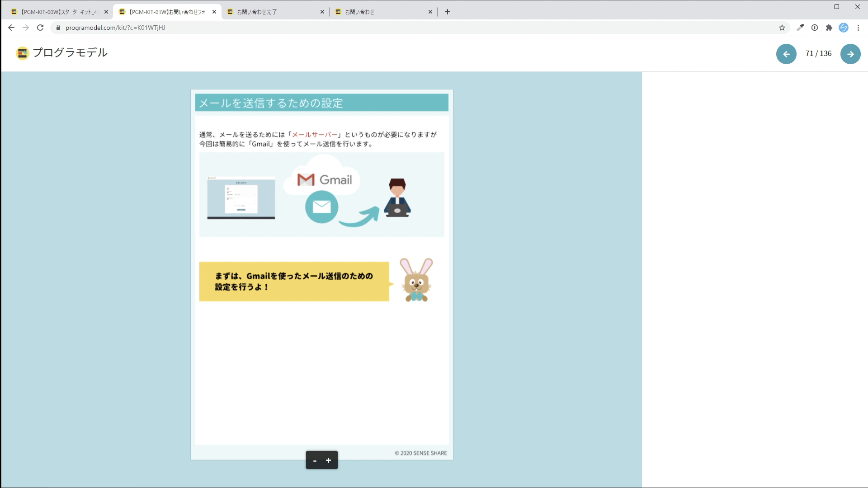Open the circled info extension icon

click(x=815, y=28)
